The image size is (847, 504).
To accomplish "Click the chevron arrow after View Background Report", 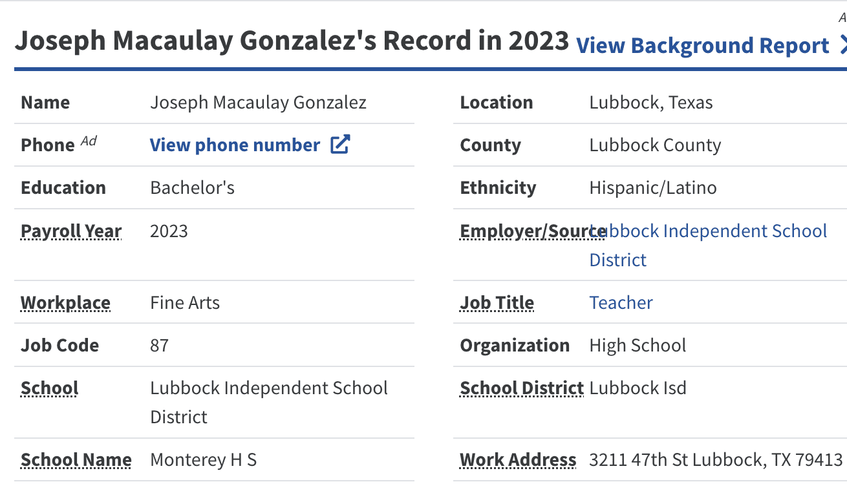I will 842,45.
